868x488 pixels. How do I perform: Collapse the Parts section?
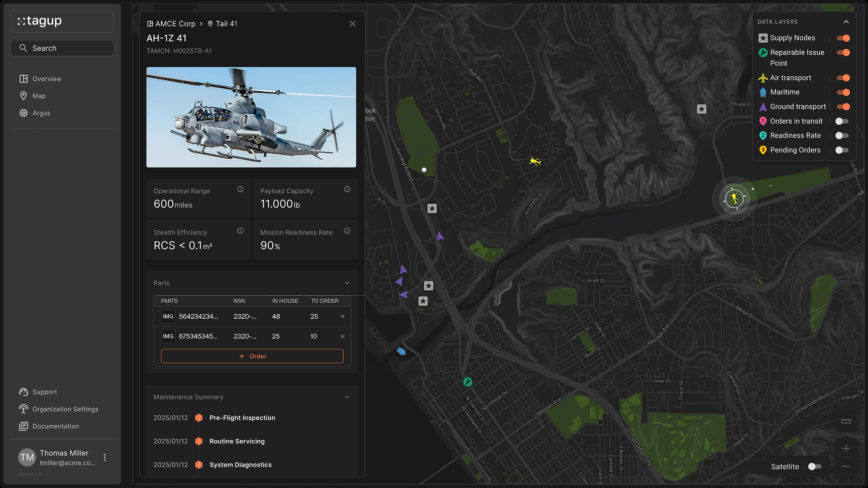pos(347,283)
